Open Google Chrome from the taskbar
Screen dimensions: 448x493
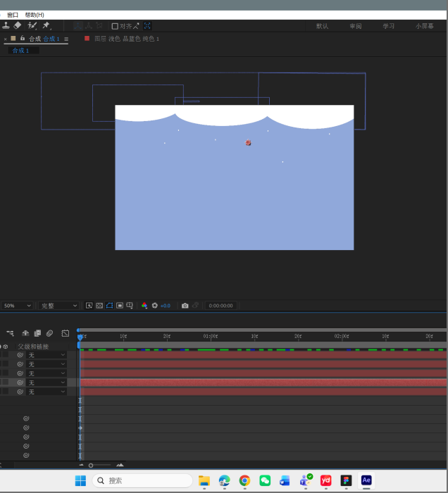tap(244, 480)
